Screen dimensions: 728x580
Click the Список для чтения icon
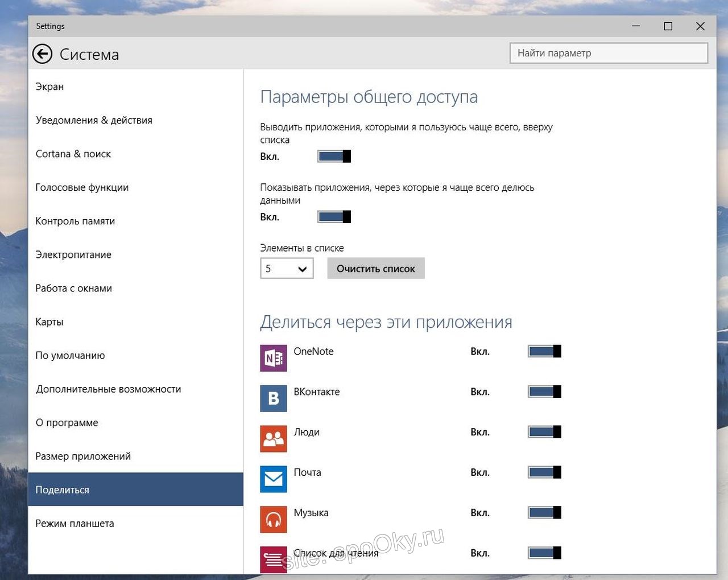click(273, 559)
